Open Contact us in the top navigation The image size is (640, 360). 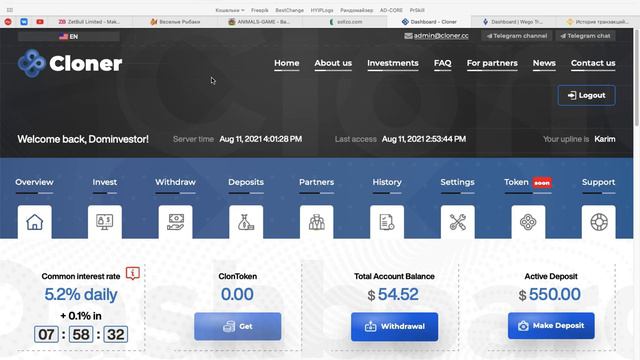(x=593, y=63)
